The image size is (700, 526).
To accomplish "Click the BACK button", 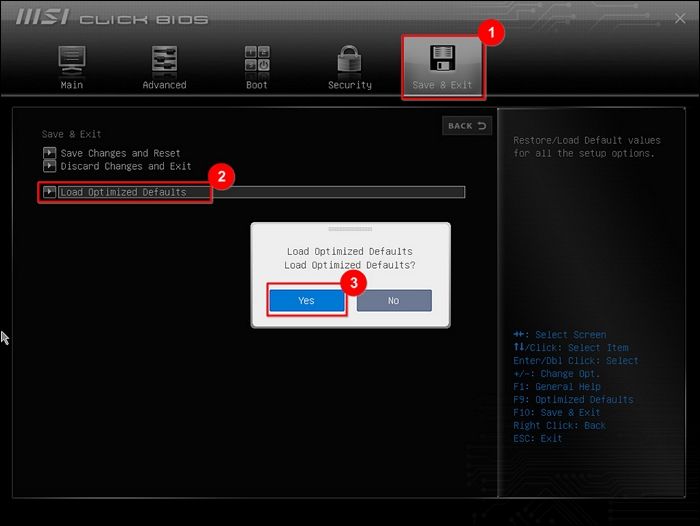I will (x=467, y=126).
